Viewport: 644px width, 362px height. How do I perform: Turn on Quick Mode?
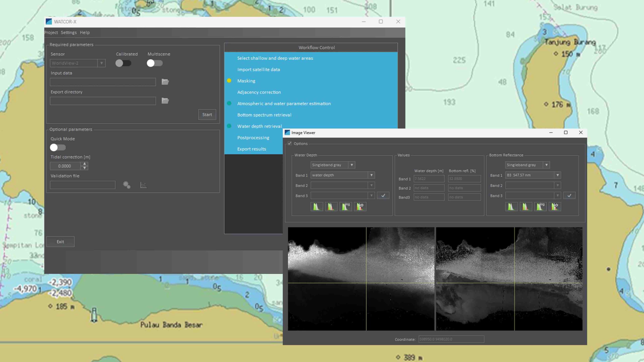point(58,148)
